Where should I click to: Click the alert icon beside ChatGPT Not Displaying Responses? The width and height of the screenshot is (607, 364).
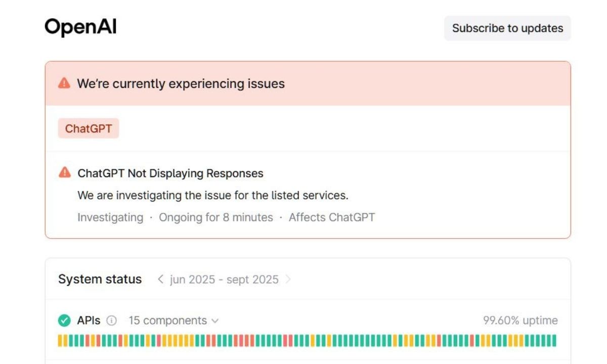click(x=65, y=173)
